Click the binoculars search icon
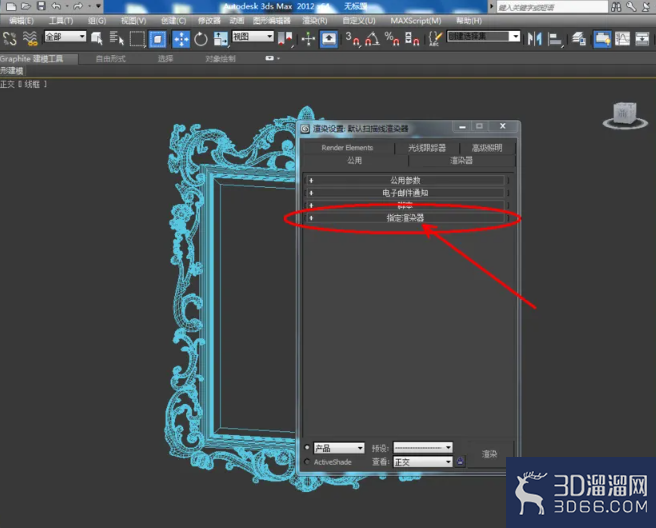656x528 pixels. (x=616, y=6)
